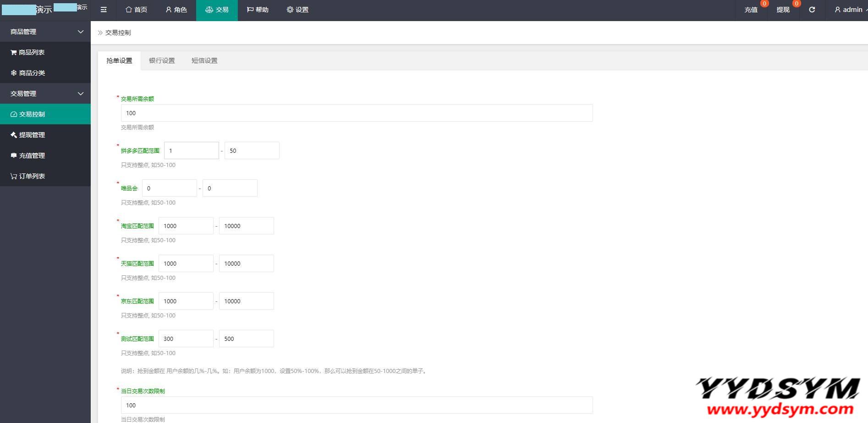
Task: Collapse the 商品管理 menu group
Action: (x=45, y=32)
